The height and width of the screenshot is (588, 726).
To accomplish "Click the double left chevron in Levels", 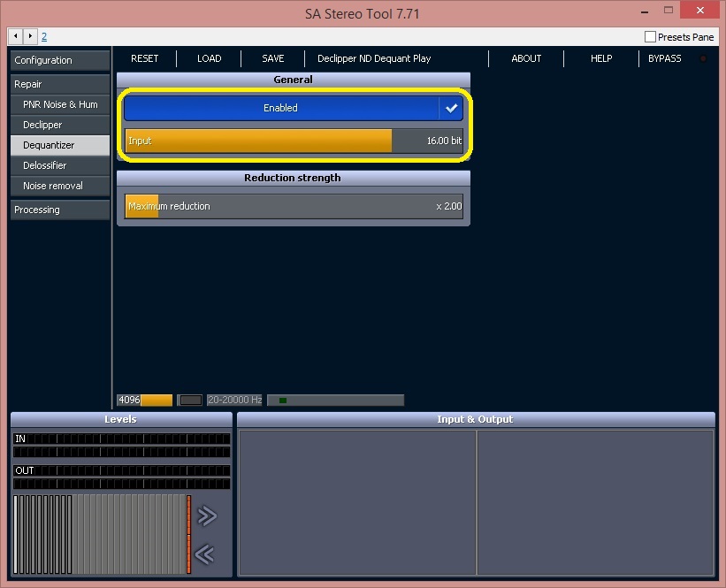I will coord(204,554).
